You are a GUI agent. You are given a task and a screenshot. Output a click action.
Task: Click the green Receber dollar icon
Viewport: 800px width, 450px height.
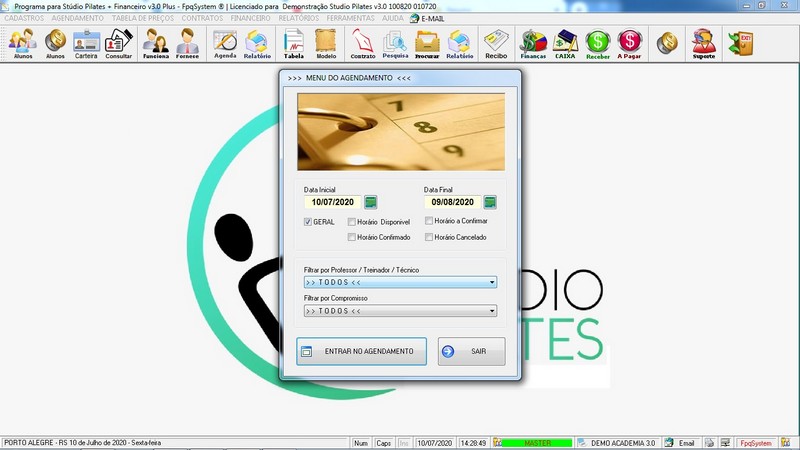coord(597,44)
